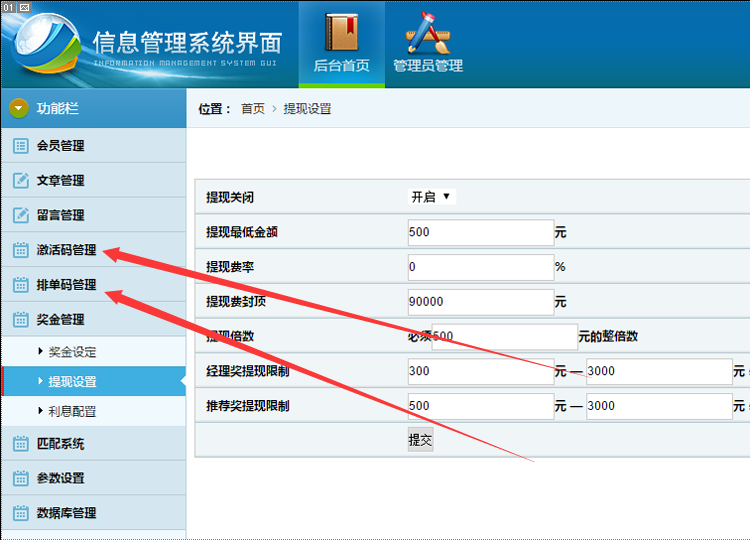This screenshot has width=750, height=540.
Task: Click the 经理奖提现限制 minimum field 300
Action: pyautogui.click(x=481, y=371)
